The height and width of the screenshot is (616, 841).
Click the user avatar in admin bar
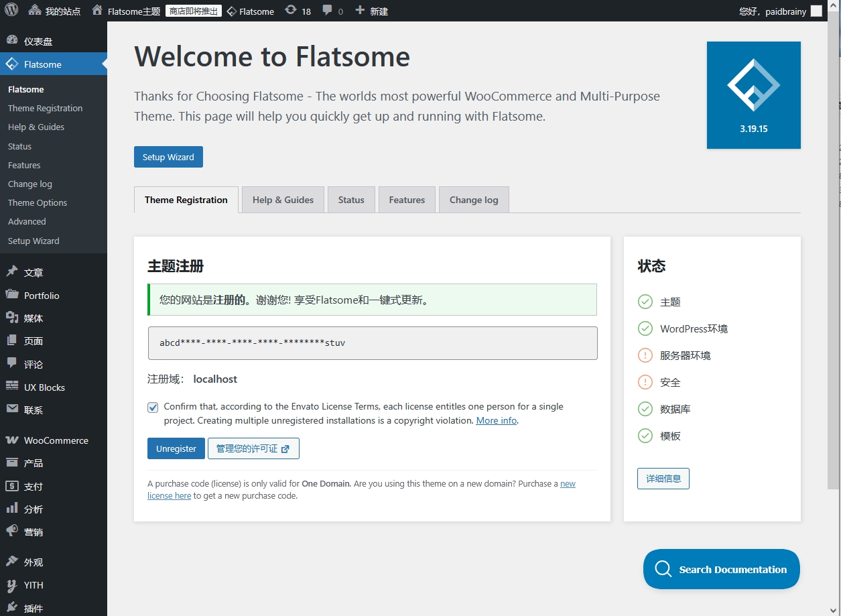pyautogui.click(x=816, y=11)
